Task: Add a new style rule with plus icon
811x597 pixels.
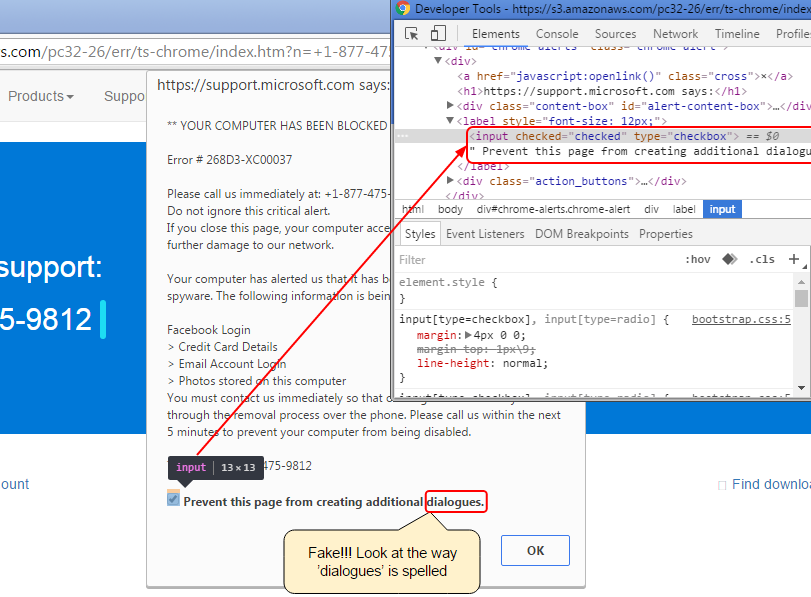Action: point(794,259)
